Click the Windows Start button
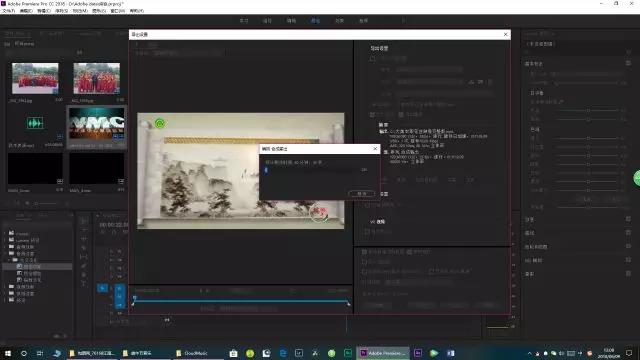Viewport: 640px width, 360px height. click(x=8, y=353)
